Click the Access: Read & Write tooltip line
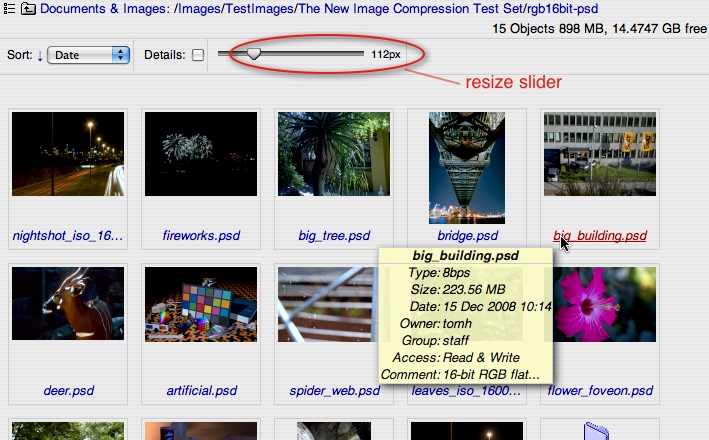This screenshot has width=709, height=440. 456,357
